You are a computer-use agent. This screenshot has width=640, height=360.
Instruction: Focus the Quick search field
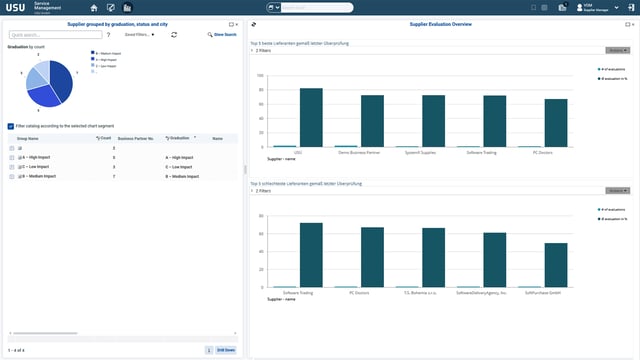(56, 35)
